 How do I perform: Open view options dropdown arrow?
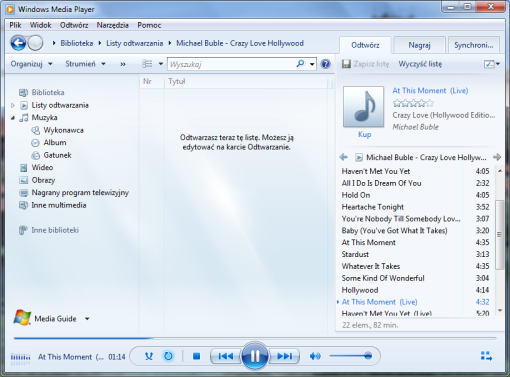pyautogui.click(x=161, y=64)
